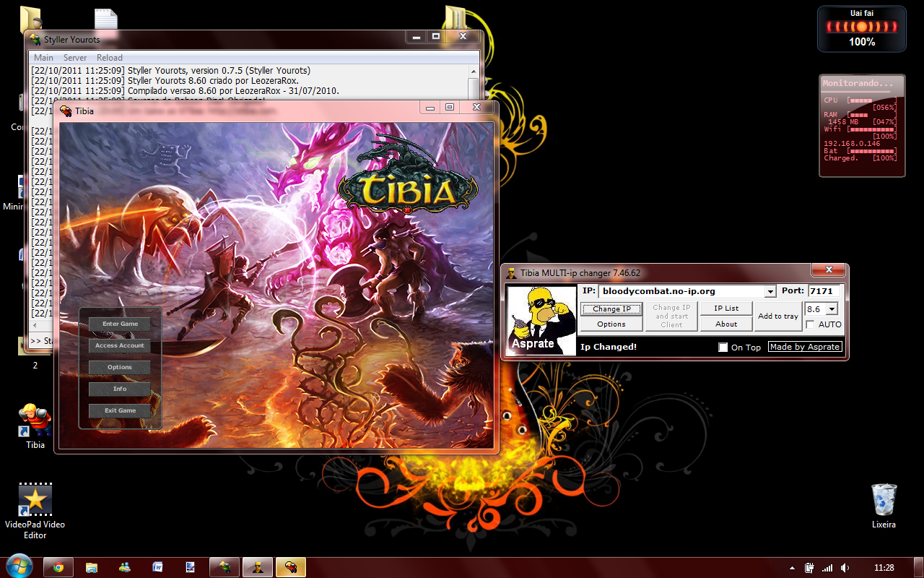
Task: Click Enter Game in Tibia menu
Action: pos(120,324)
